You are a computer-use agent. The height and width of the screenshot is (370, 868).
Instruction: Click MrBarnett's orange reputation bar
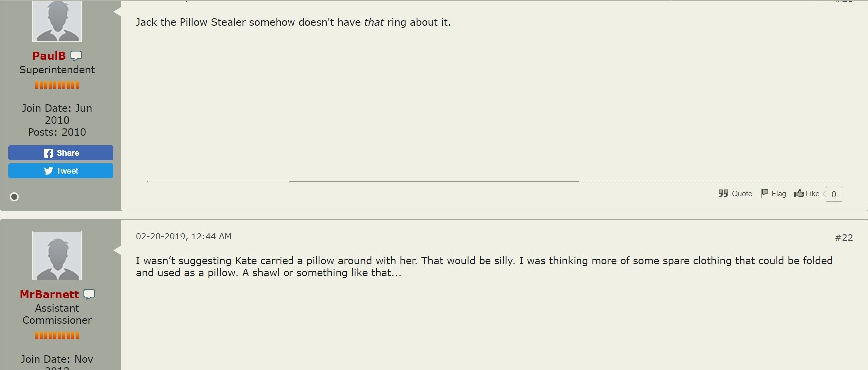pyautogui.click(x=57, y=336)
